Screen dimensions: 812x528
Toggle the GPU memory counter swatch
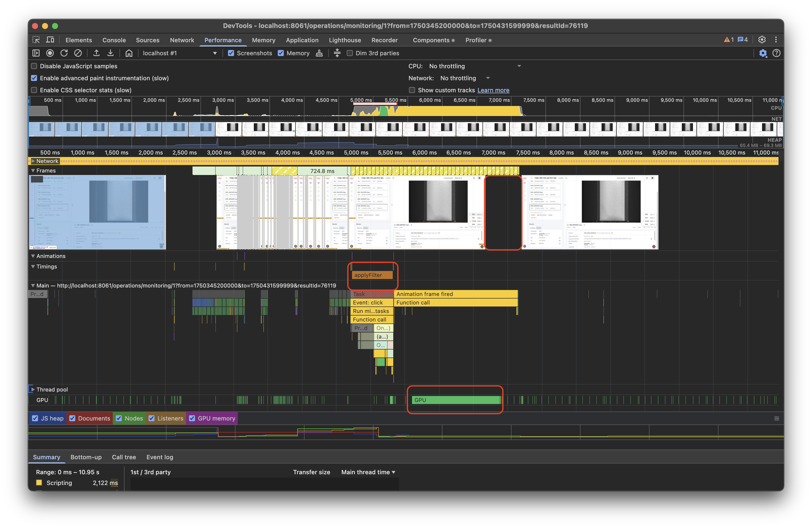click(x=192, y=418)
